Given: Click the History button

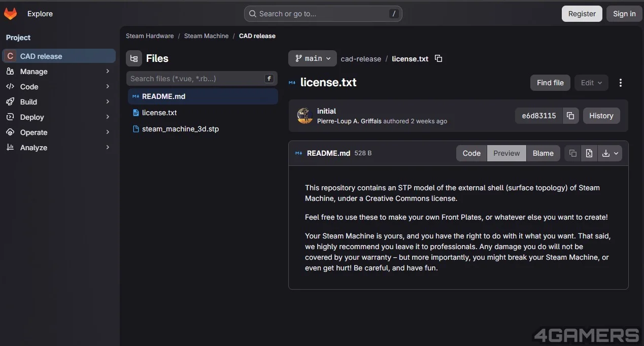Looking at the screenshot, I should click(601, 116).
